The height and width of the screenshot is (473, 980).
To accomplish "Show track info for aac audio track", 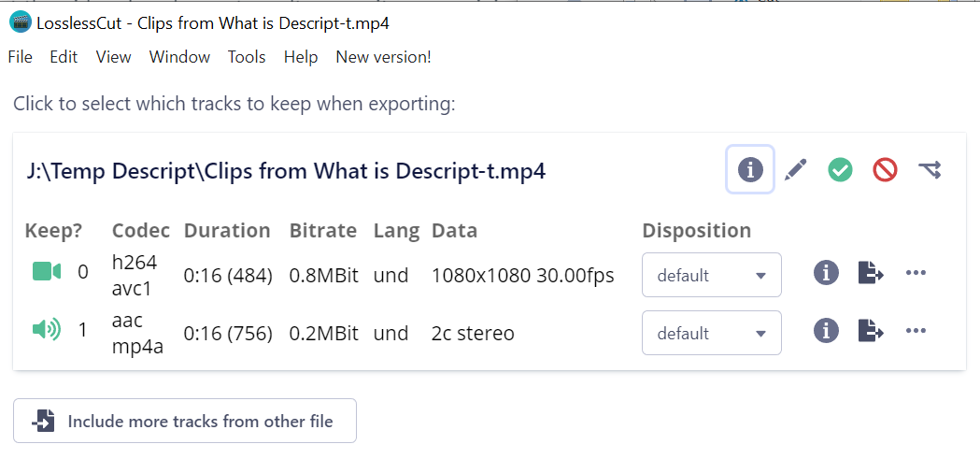I will click(826, 331).
